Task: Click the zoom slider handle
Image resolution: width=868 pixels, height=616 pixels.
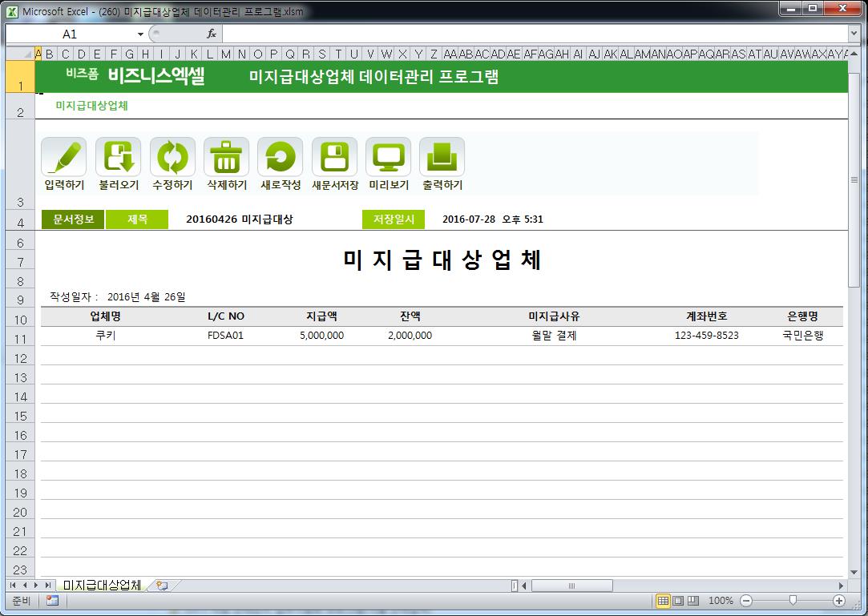Action: (x=793, y=601)
